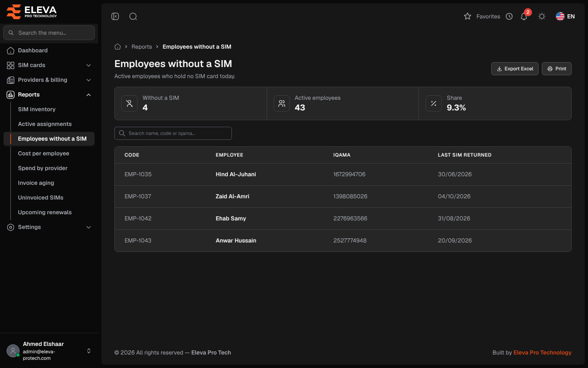Switch language via EN flag
The image size is (588, 368).
pos(565,16)
